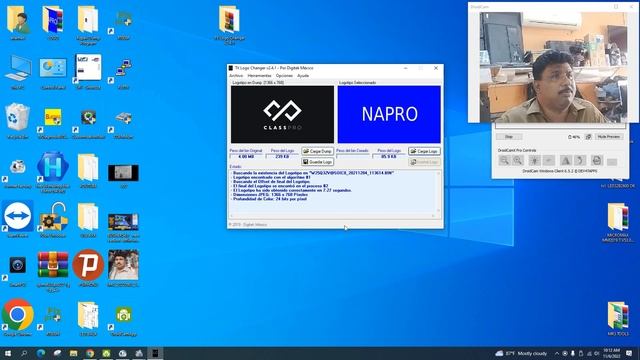Open the MK TOOLS folder on desktop

pos(618,318)
